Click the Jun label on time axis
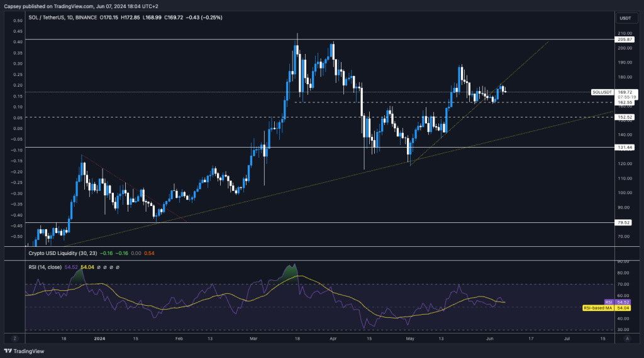 click(x=489, y=339)
